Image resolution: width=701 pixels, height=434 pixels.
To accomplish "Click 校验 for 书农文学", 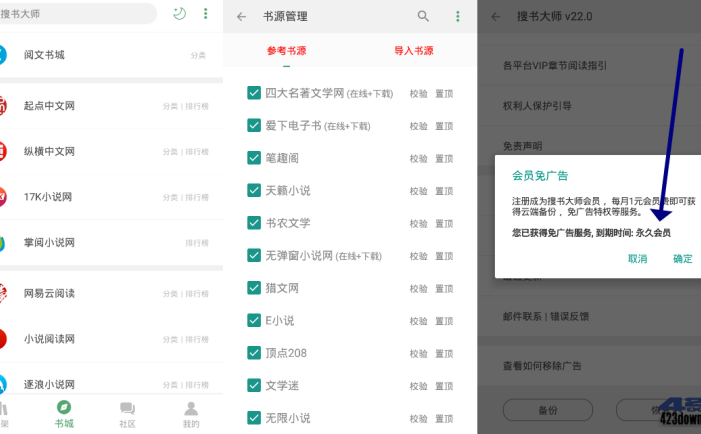I will coord(418,224).
